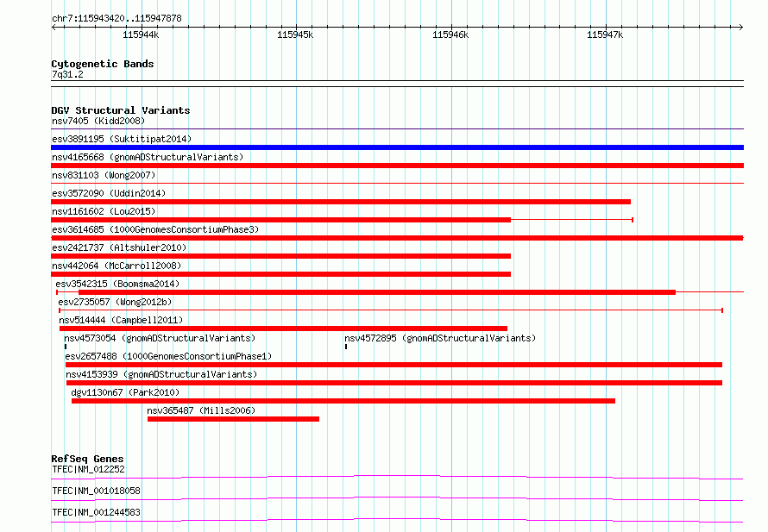Click the left arrow of the coordinate ruler
Screen dimensions: 768x532
54,28
